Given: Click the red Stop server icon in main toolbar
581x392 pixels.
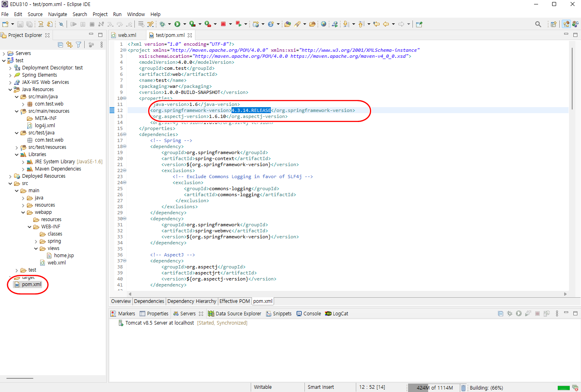Looking at the screenshot, I should coord(223,24).
